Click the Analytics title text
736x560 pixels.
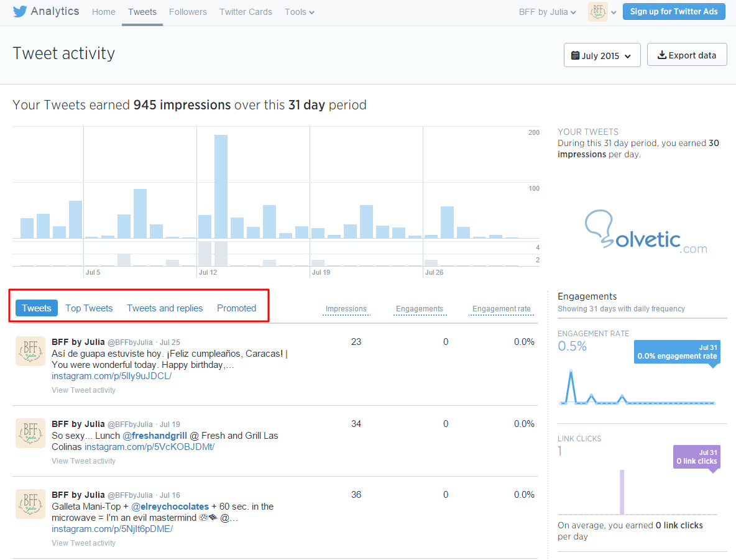55,11
